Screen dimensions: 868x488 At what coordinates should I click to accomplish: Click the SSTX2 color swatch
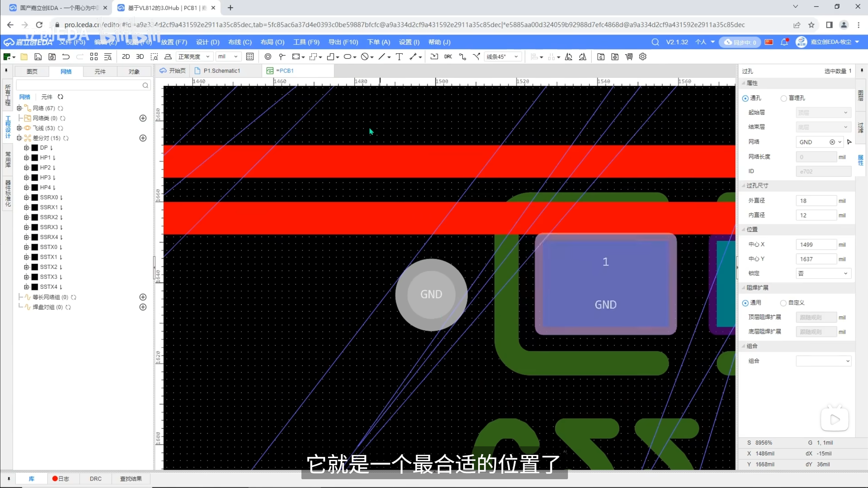pos(35,267)
